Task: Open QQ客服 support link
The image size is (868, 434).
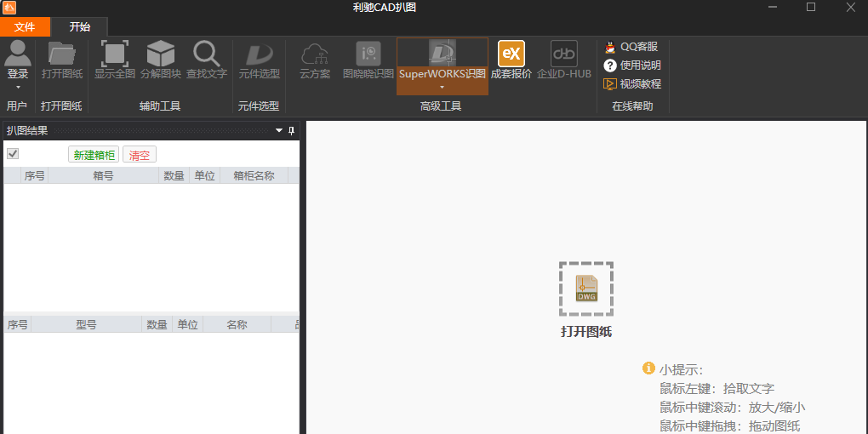Action: click(631, 47)
